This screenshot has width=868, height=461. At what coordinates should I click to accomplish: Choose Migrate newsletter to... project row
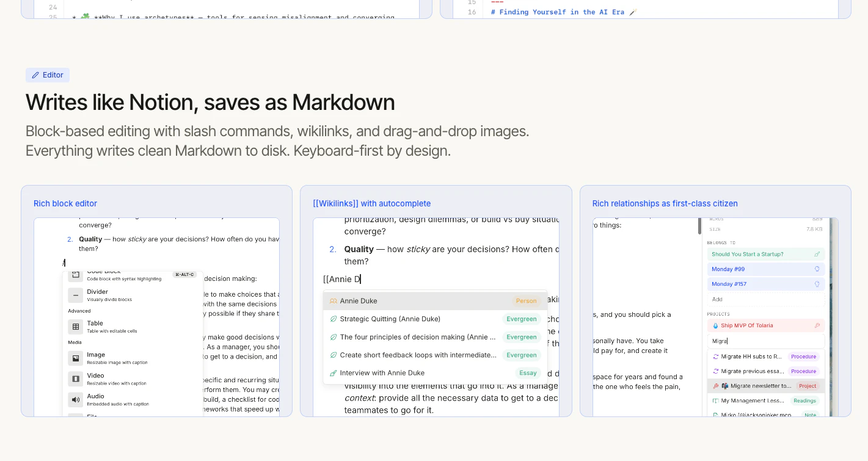(x=766, y=386)
